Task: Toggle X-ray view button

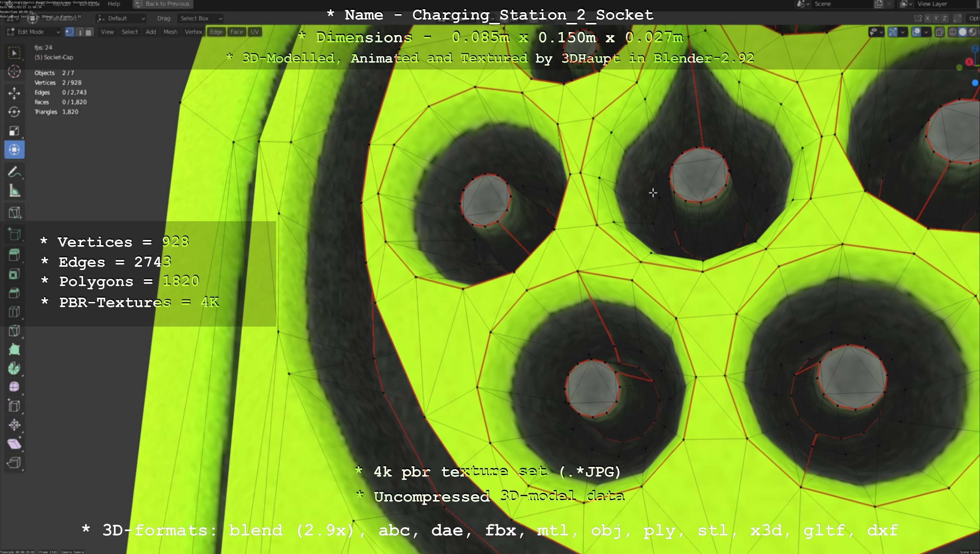Action: pos(939,32)
